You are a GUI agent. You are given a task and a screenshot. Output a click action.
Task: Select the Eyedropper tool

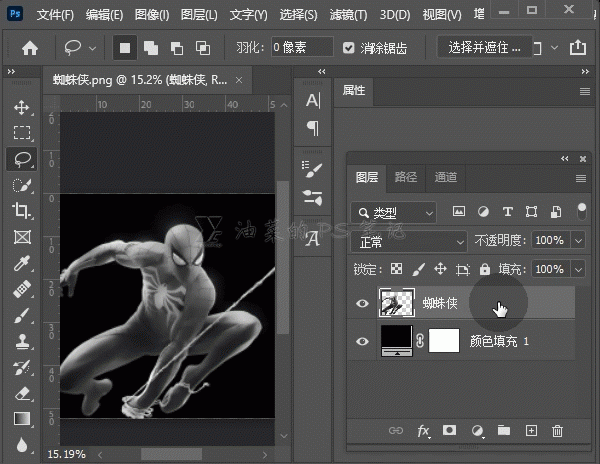point(22,263)
